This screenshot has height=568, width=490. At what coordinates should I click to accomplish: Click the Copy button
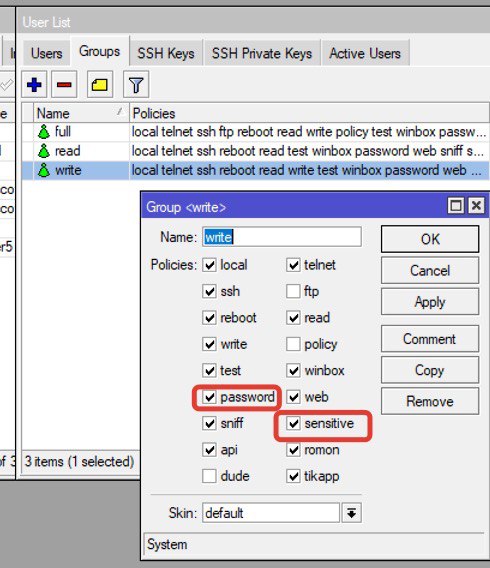pyautogui.click(x=430, y=370)
